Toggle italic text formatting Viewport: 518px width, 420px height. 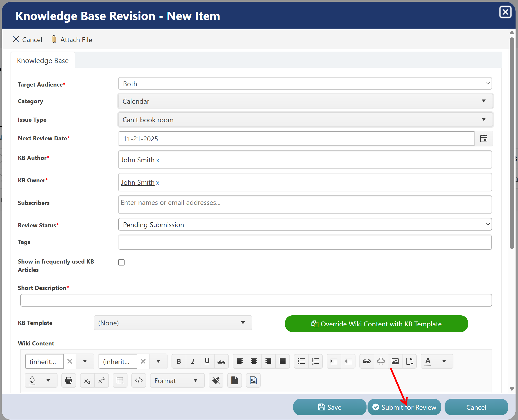pos(193,361)
